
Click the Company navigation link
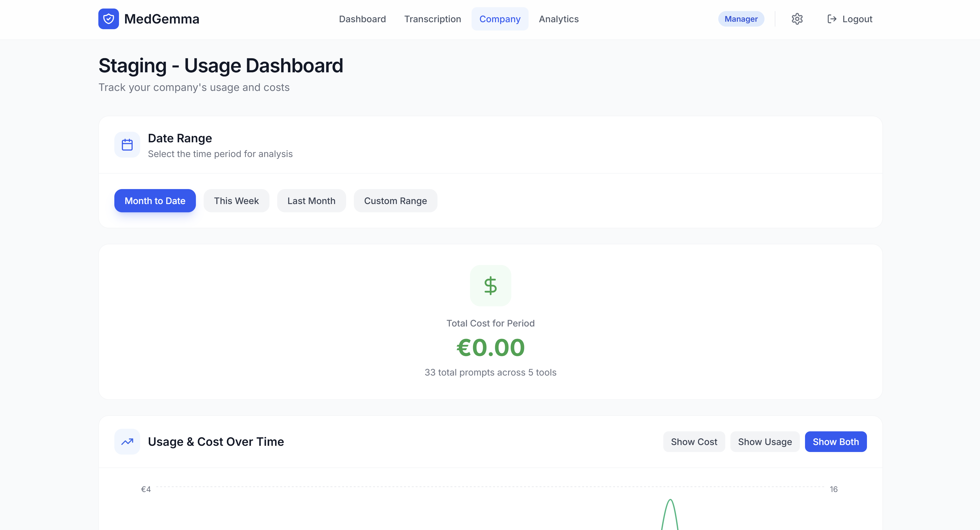point(500,19)
